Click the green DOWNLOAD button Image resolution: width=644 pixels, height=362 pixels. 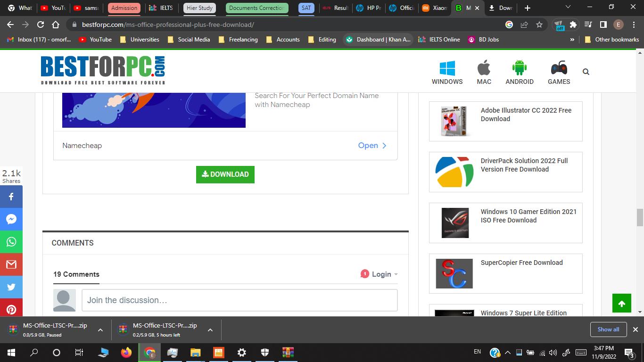click(x=225, y=174)
